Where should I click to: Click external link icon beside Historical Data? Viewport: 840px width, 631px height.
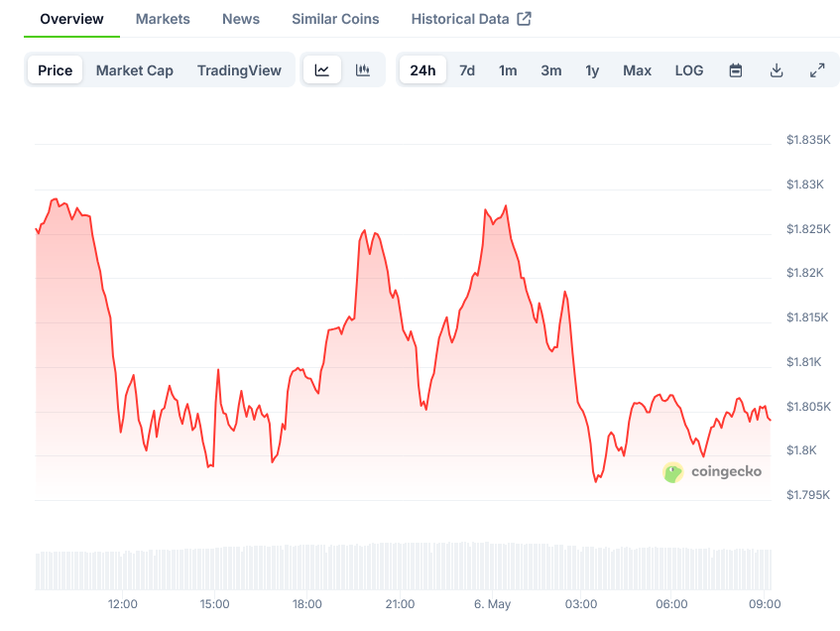525,19
